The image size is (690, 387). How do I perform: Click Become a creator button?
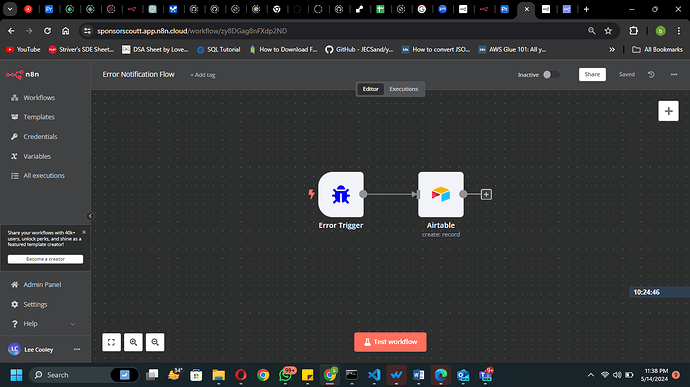45,259
